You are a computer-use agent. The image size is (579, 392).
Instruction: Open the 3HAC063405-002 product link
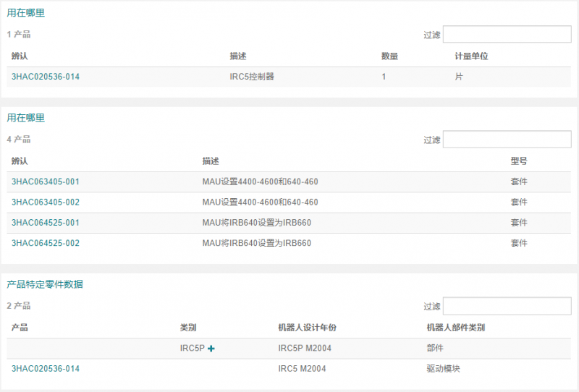coord(46,203)
